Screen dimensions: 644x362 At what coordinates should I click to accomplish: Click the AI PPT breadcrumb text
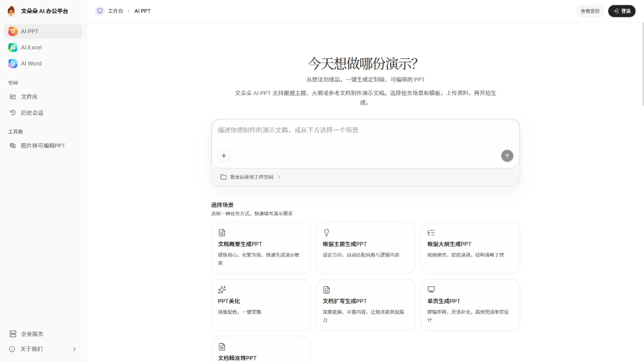142,11
